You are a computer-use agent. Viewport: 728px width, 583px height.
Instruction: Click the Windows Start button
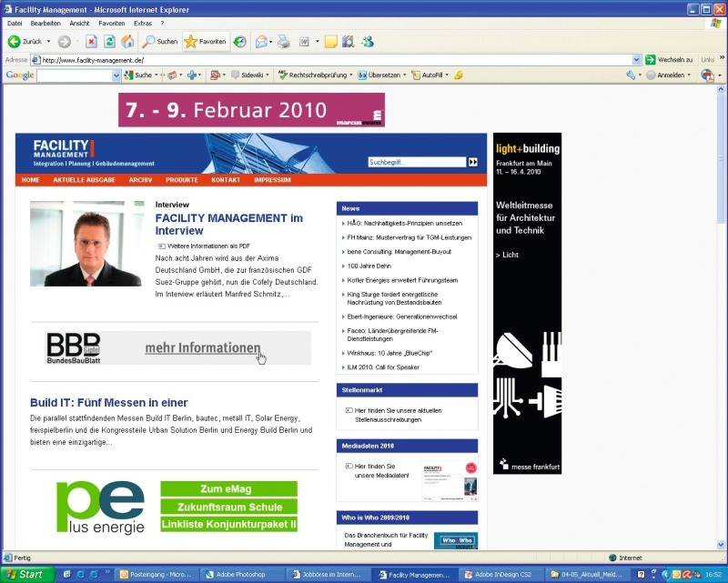pyautogui.click(x=26, y=574)
